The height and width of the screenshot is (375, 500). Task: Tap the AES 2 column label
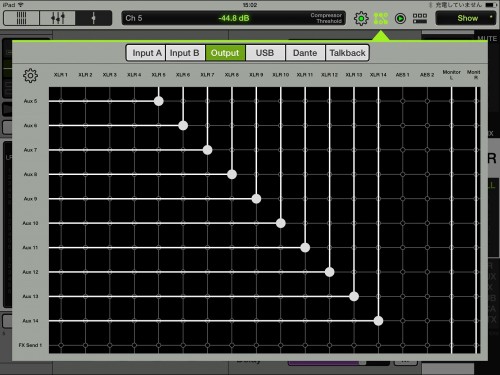click(427, 75)
